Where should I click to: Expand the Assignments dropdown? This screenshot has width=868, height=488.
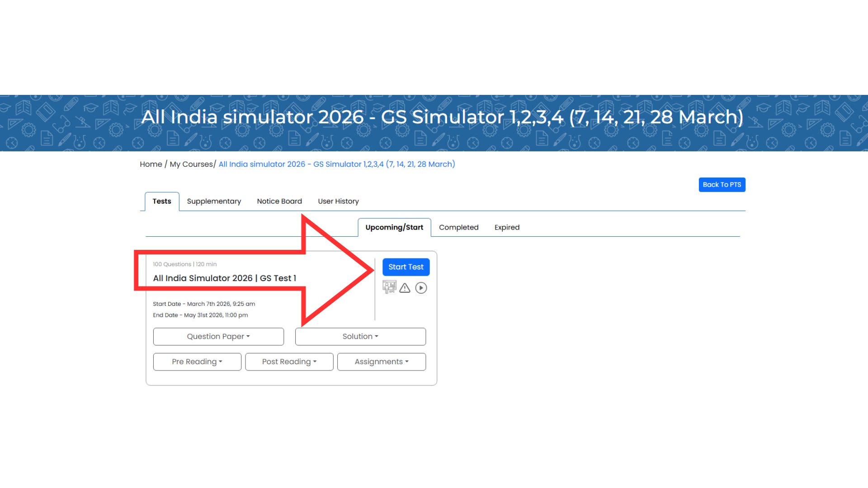(x=382, y=362)
